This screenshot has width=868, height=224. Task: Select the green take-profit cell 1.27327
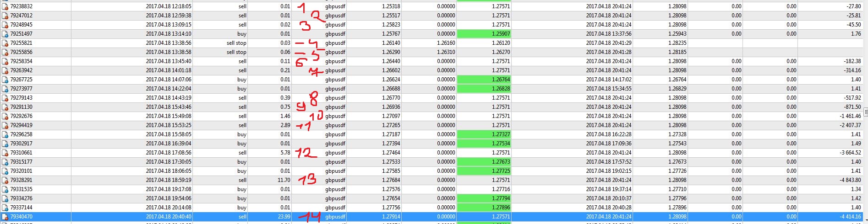pos(484,134)
